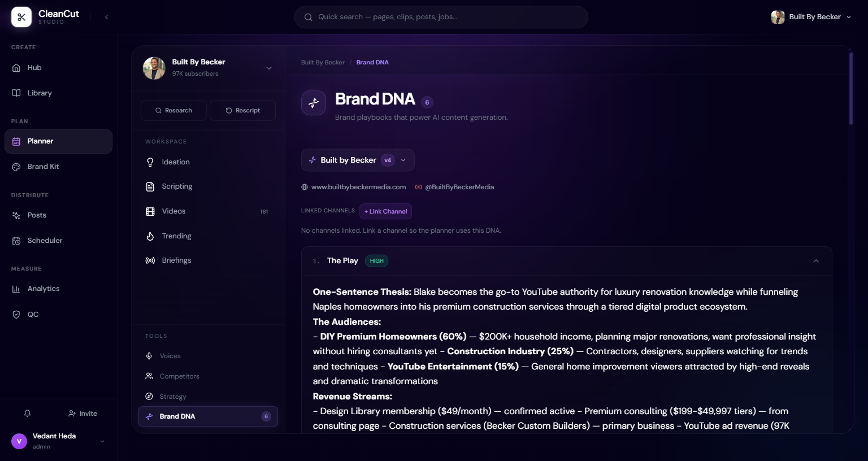Open Ideation workspace item
868x461 pixels.
click(x=208, y=162)
